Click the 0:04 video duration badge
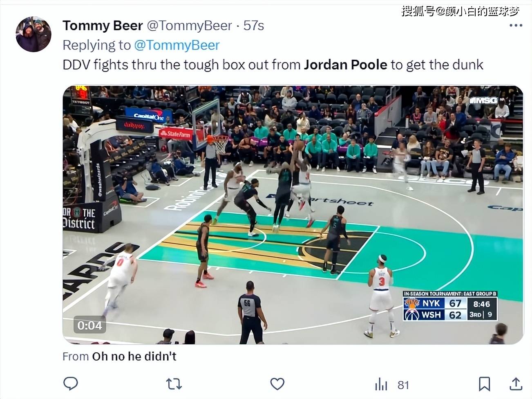The height and width of the screenshot is (399, 532). [89, 325]
